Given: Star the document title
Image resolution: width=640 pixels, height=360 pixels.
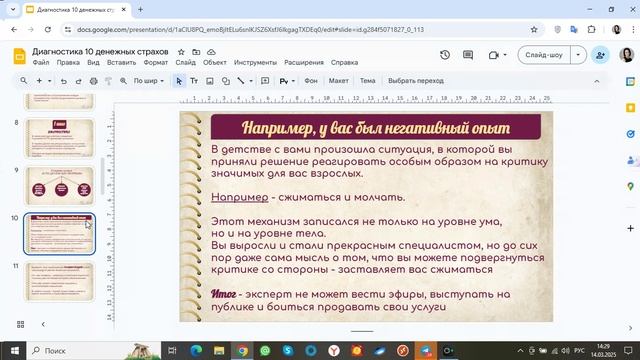Looking at the screenshot, I should tap(181, 52).
